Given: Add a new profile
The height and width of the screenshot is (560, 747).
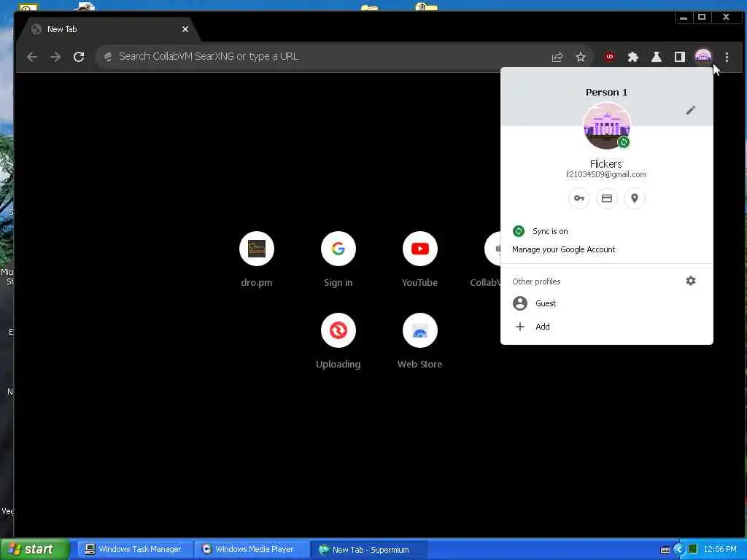Looking at the screenshot, I should 606,327.
